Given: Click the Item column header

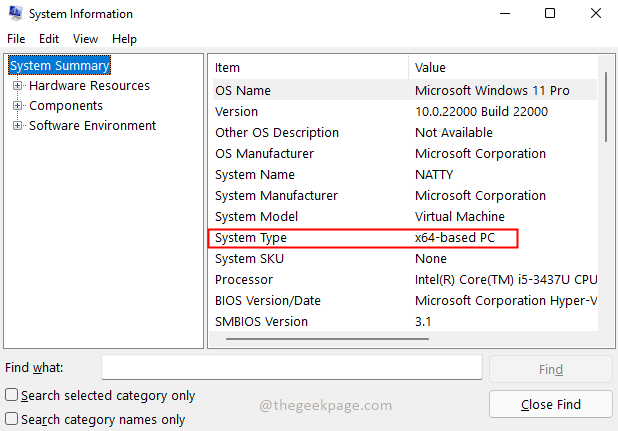Looking at the screenshot, I should [x=310, y=68].
